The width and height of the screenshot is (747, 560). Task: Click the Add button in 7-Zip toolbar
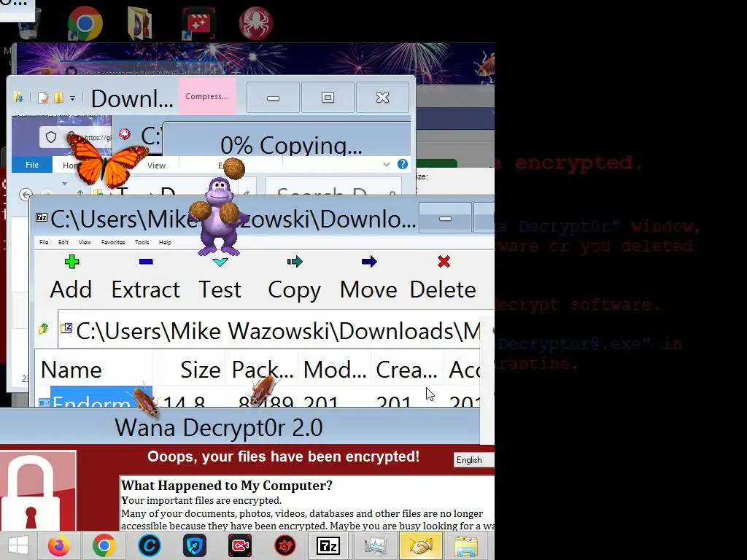[71, 278]
